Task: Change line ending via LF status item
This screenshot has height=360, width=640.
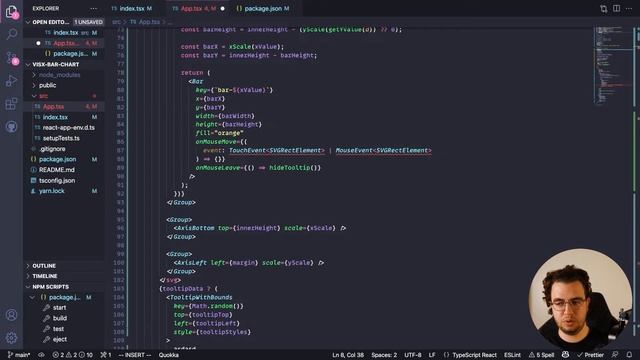Action: (432, 355)
